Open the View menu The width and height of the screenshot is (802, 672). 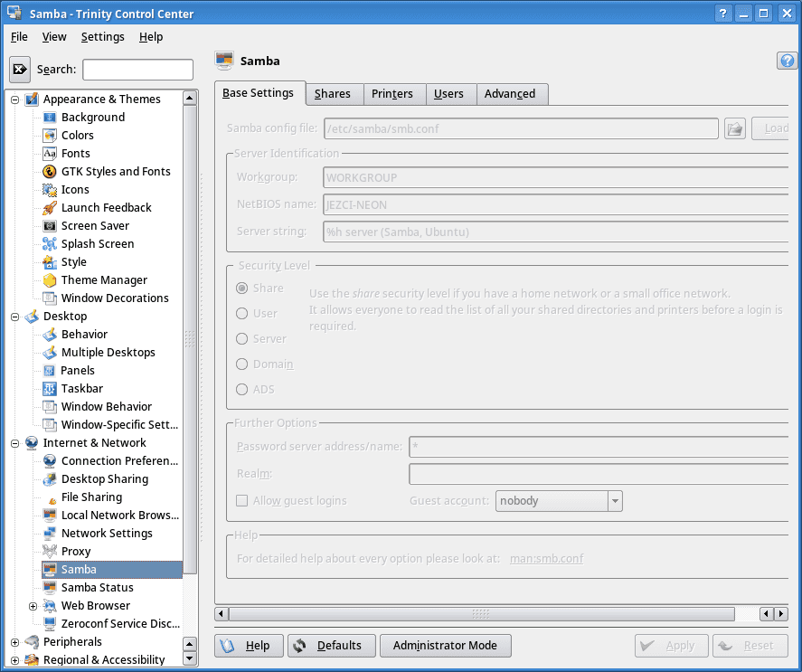(x=54, y=37)
